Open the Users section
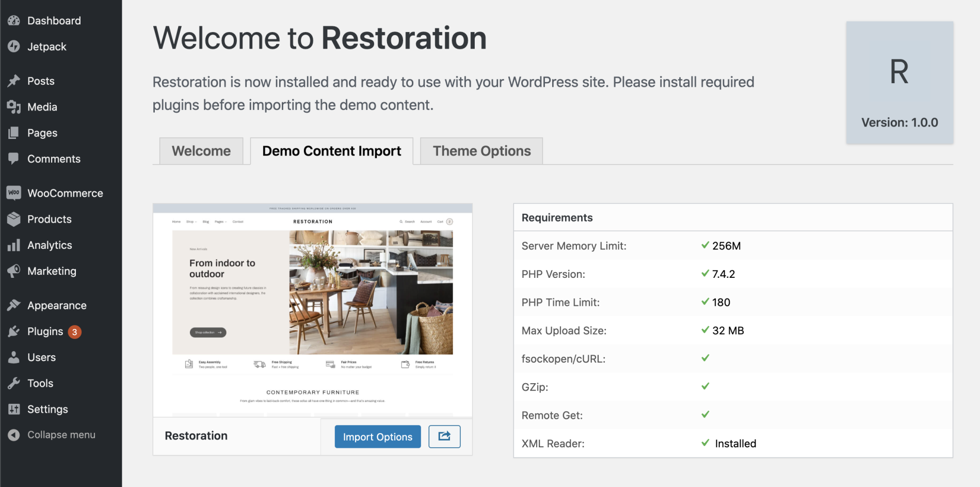Viewport: 980px width, 487px height. [41, 357]
